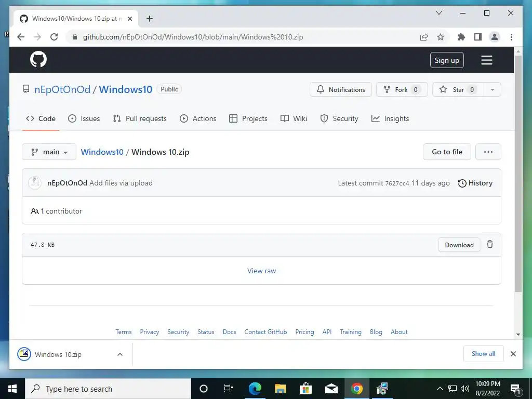532x399 pixels.
Task: Open the Projects tab
Action: (x=248, y=118)
